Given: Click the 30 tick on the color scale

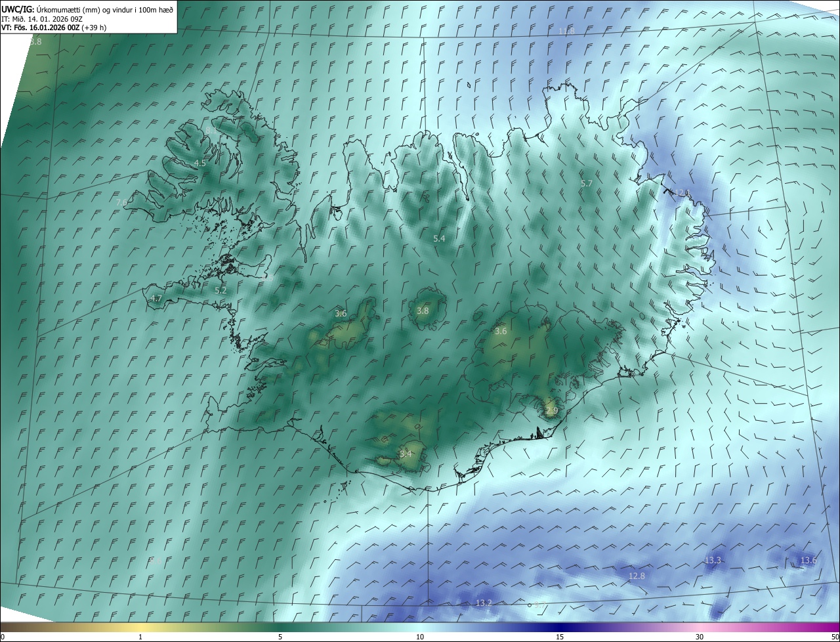Looking at the screenshot, I should [700, 637].
